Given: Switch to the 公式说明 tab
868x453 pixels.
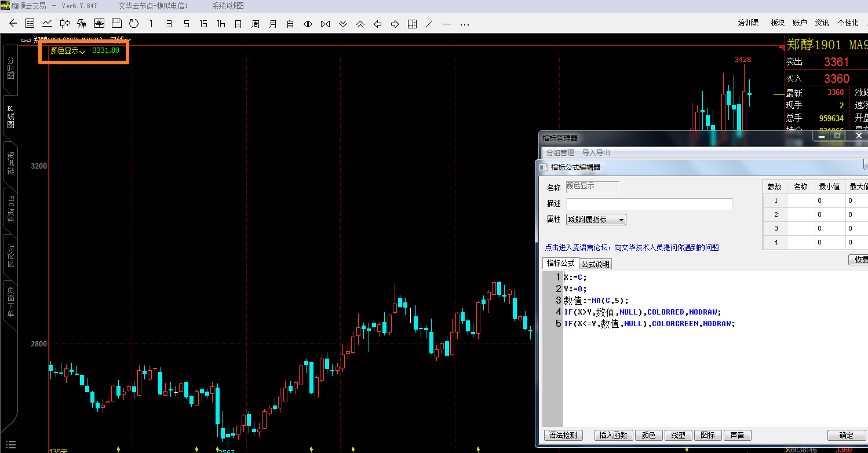Looking at the screenshot, I should click(x=596, y=264).
